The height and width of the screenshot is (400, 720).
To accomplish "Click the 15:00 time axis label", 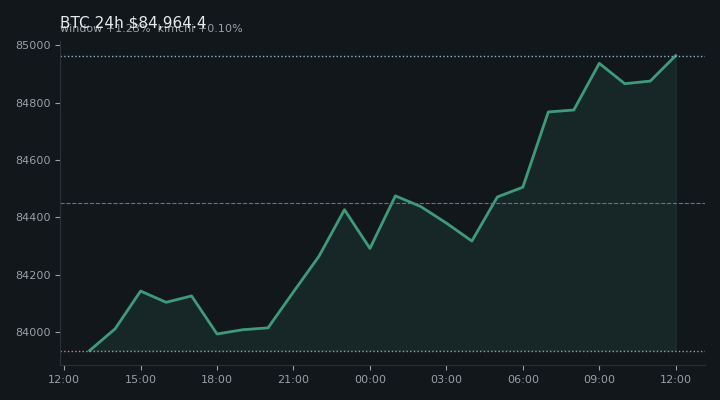I will [x=141, y=379].
